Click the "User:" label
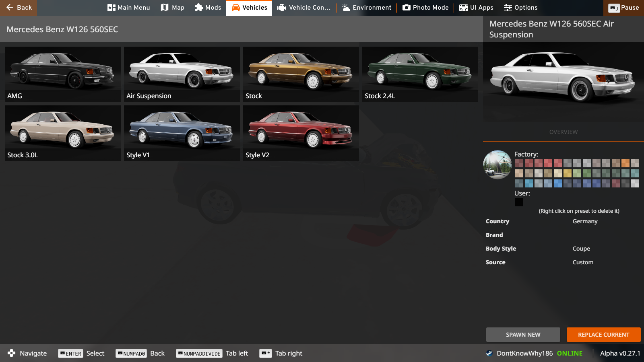The width and height of the screenshot is (644, 362). coord(522,193)
